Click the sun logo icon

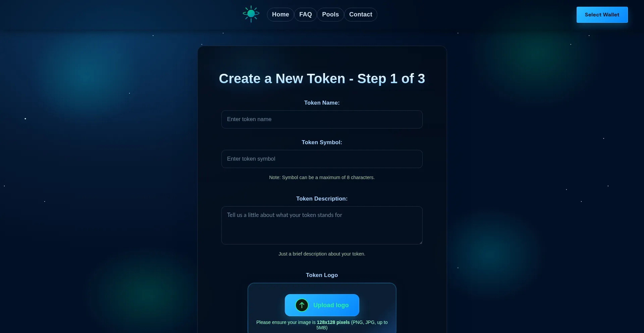tap(251, 14)
